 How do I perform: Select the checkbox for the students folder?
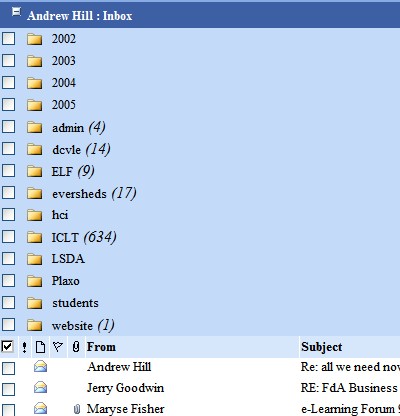click(8, 303)
